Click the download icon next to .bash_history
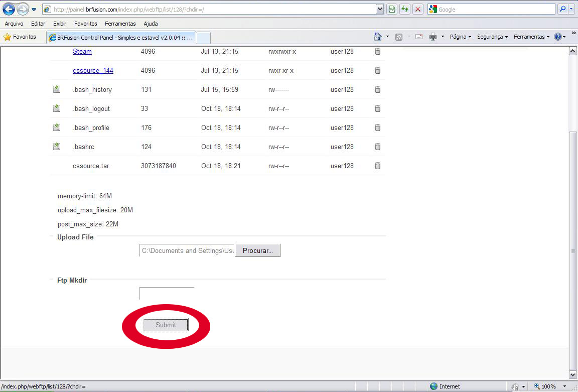The width and height of the screenshot is (578, 392). pos(57,89)
